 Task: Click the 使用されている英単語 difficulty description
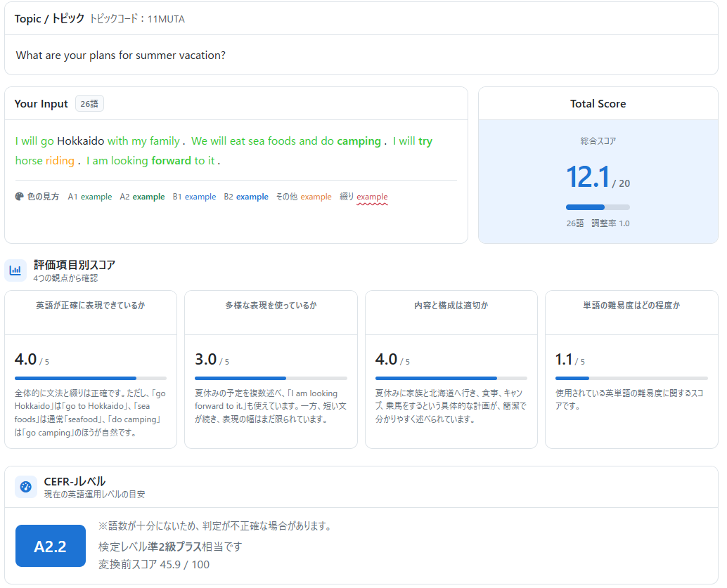pyautogui.click(x=630, y=400)
